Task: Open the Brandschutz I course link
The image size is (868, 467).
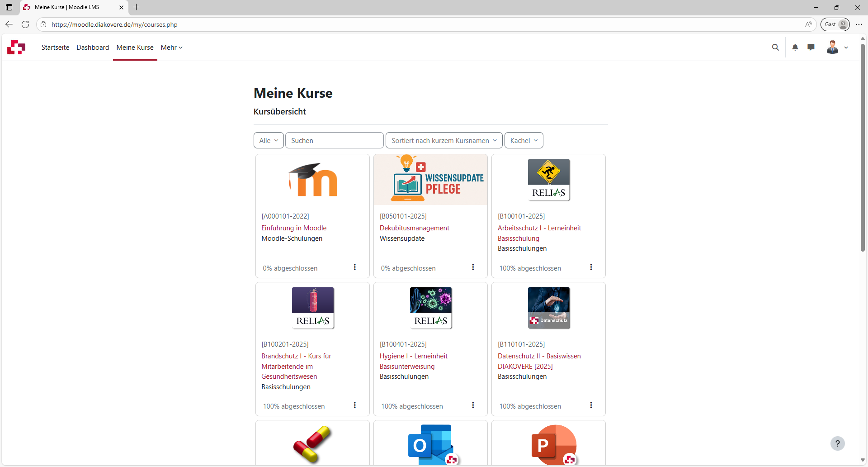Action: (x=296, y=356)
